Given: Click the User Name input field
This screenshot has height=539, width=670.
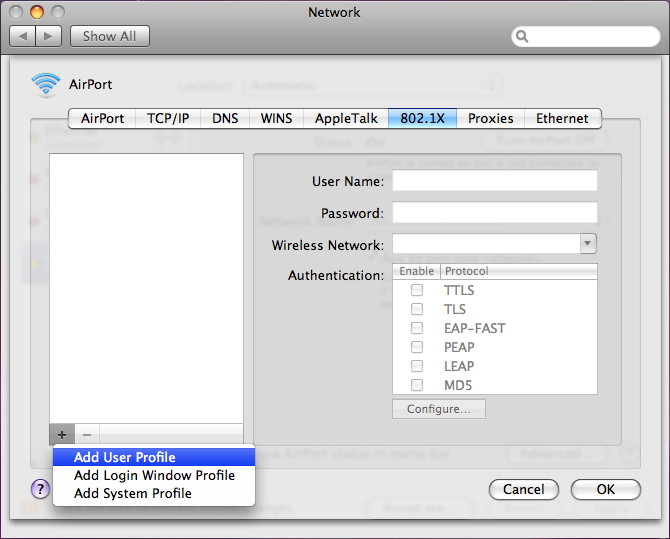Looking at the screenshot, I should tap(495, 181).
